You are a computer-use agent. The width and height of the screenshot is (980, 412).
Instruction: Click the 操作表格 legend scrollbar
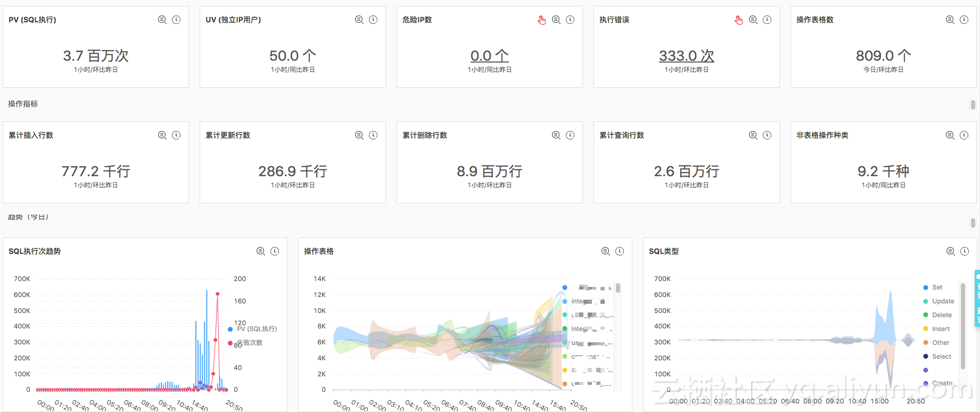coord(617,288)
